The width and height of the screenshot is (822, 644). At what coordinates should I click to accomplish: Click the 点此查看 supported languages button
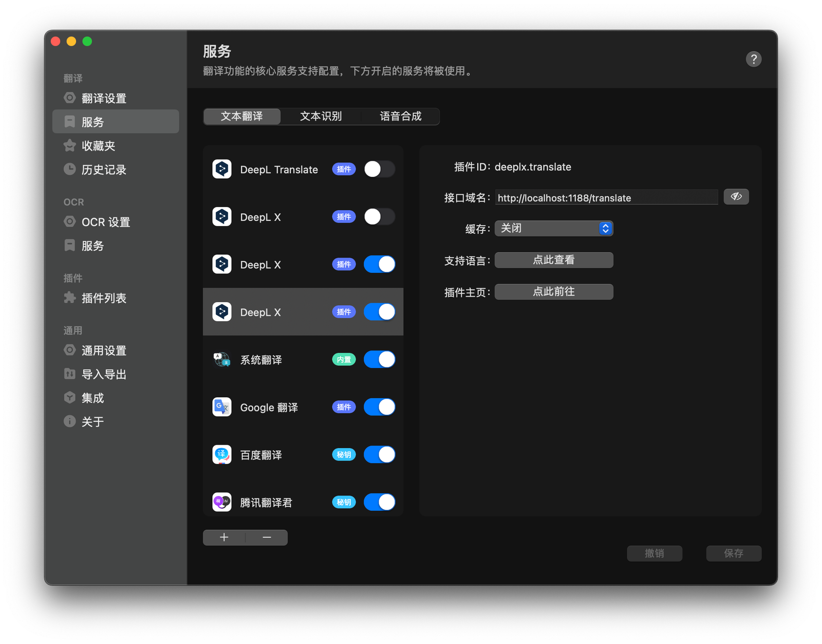[x=554, y=260]
